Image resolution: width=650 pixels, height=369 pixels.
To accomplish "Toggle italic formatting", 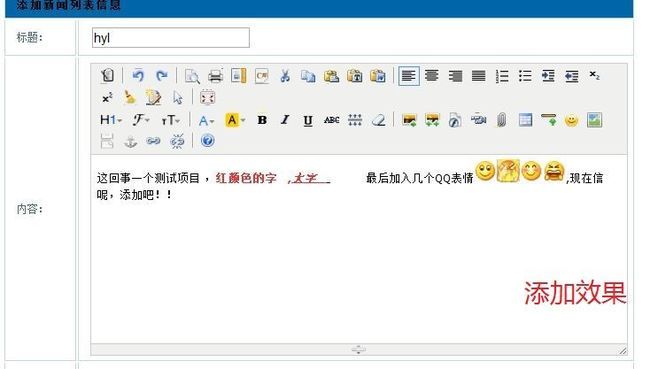I will point(285,120).
